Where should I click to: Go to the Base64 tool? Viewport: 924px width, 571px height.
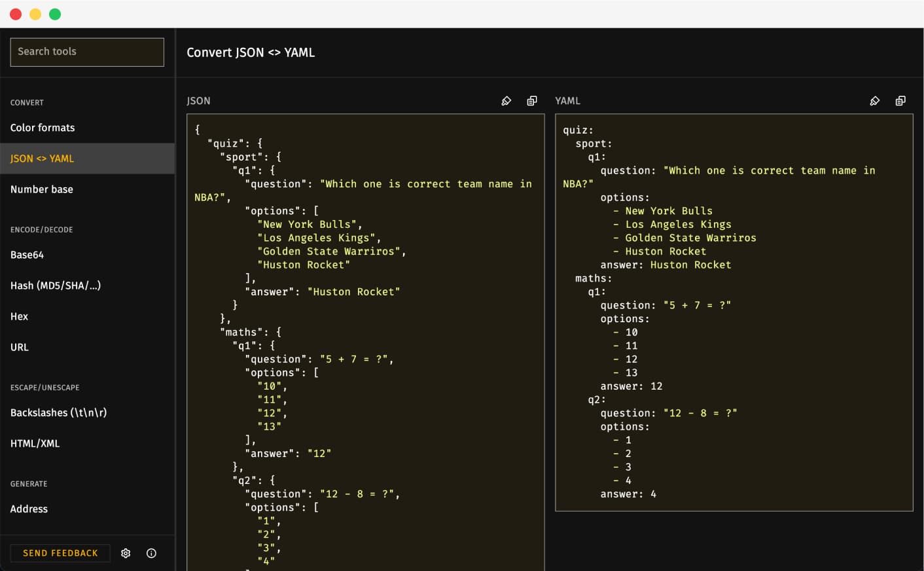point(87,255)
